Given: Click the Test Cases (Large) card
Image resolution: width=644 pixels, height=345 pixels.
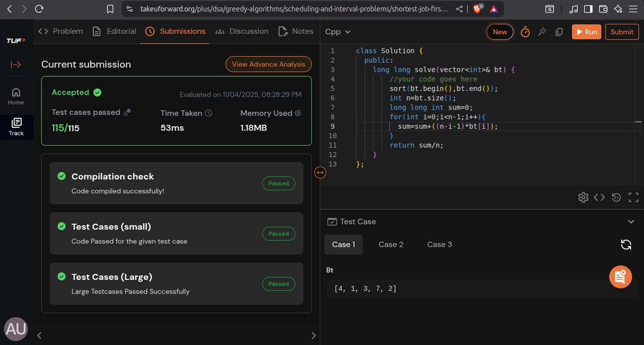Looking at the screenshot, I should [x=177, y=284].
